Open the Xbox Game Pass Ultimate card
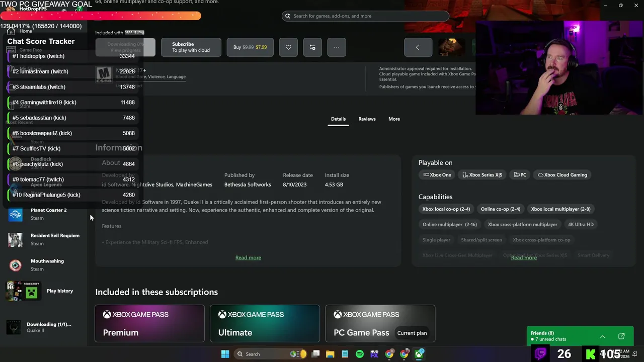This screenshot has height=362, width=644. coord(265,323)
